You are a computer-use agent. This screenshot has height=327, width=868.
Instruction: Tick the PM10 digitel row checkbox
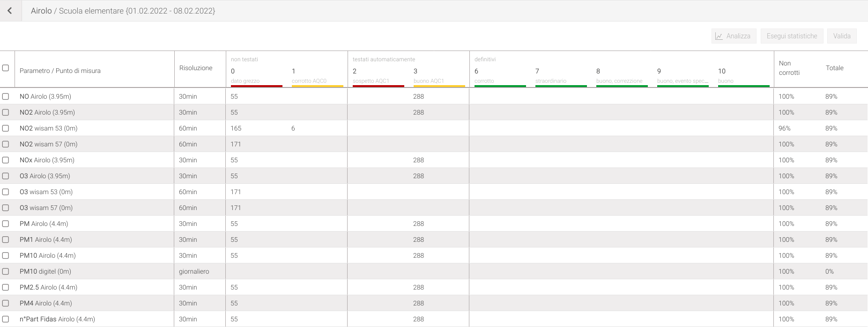click(x=6, y=271)
